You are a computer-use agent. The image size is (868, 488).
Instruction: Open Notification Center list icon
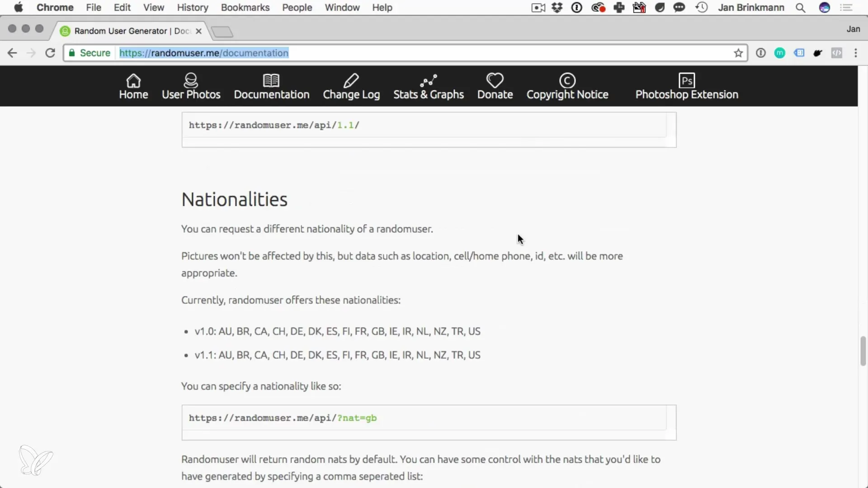(x=846, y=7)
